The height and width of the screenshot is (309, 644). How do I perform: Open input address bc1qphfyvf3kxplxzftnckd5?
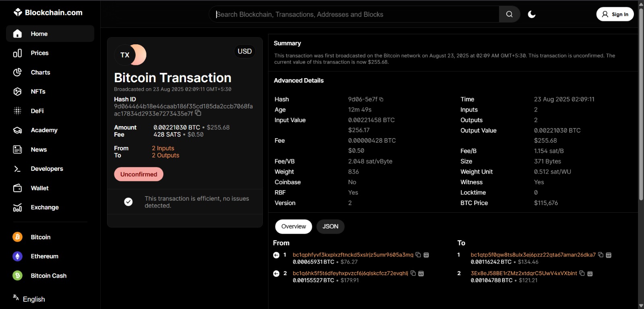(x=353, y=255)
